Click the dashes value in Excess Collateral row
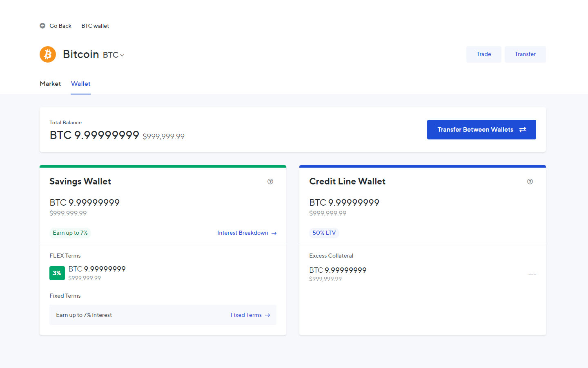Screen dimensions: 588x368 coord(532,274)
